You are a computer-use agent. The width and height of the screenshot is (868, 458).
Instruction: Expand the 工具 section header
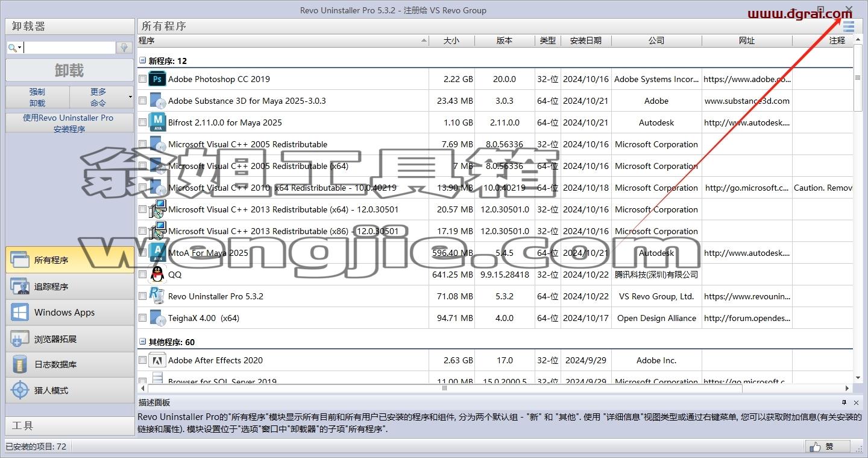click(x=70, y=425)
